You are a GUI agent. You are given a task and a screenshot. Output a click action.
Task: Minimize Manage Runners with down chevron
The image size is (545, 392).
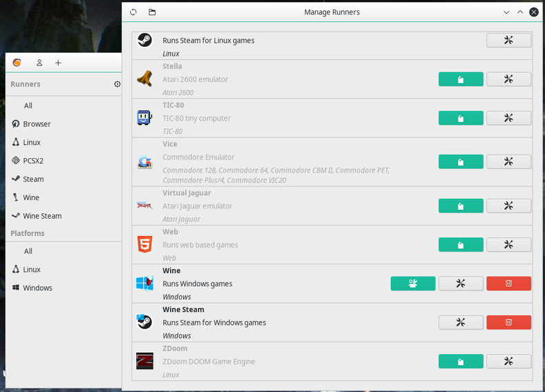pos(506,12)
